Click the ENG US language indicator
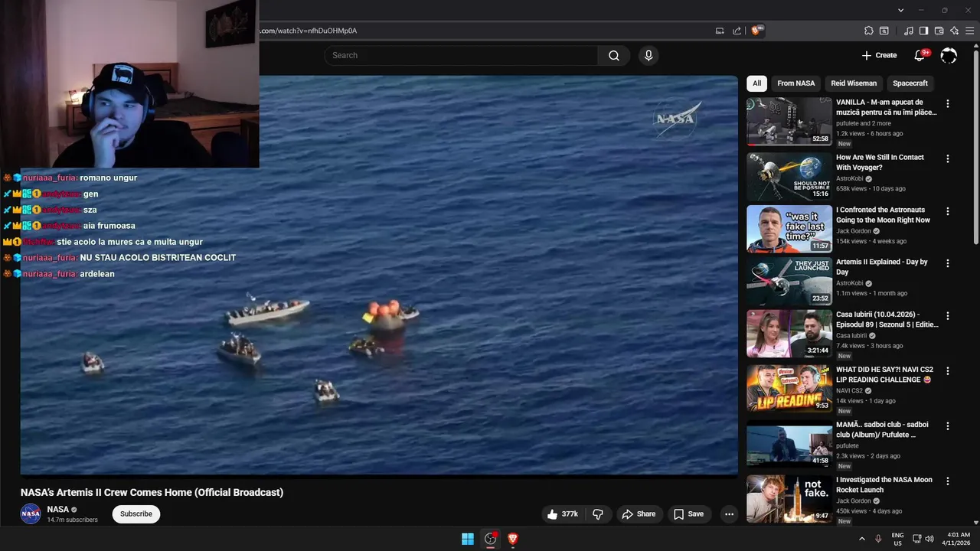The image size is (980, 551). click(897, 539)
